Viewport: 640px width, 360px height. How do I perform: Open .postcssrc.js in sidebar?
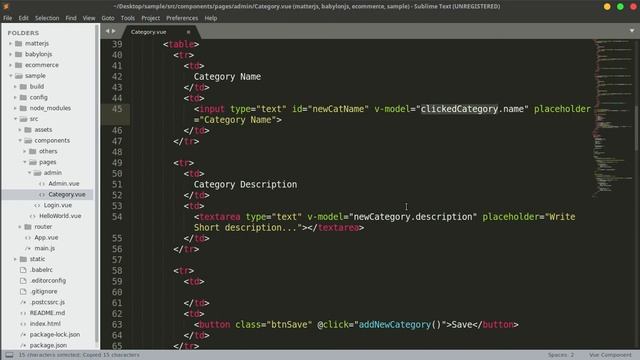pos(47,302)
